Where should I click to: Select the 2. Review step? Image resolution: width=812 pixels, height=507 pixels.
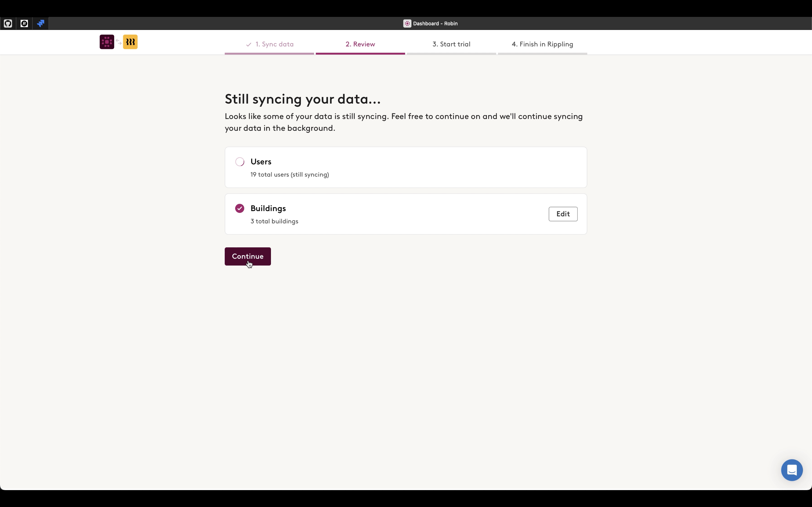pyautogui.click(x=360, y=44)
